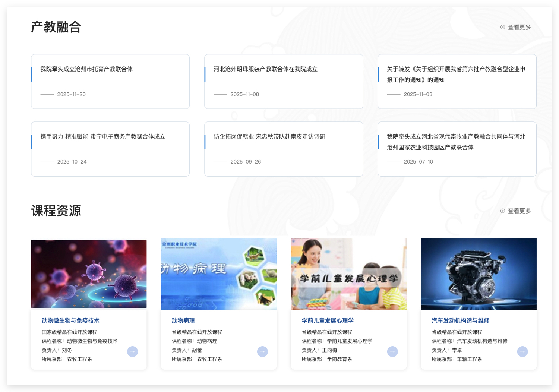Click the arrow icon on 汽车发动机构造与维修 card
559x392 pixels.
(x=522, y=351)
